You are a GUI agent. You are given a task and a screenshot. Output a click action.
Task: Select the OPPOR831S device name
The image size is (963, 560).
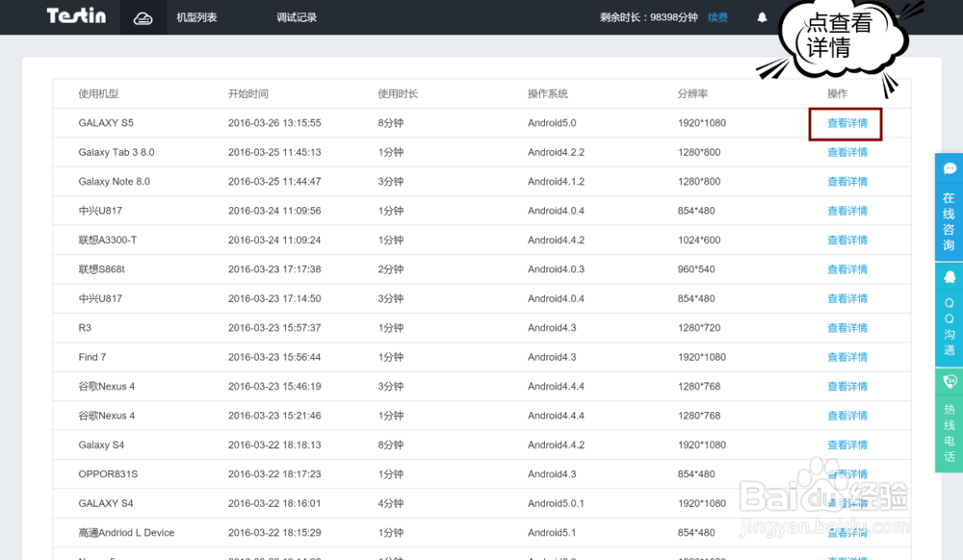[x=108, y=474]
